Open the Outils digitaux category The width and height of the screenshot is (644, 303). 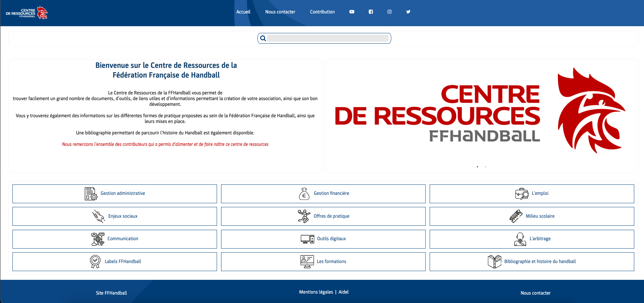pos(323,239)
